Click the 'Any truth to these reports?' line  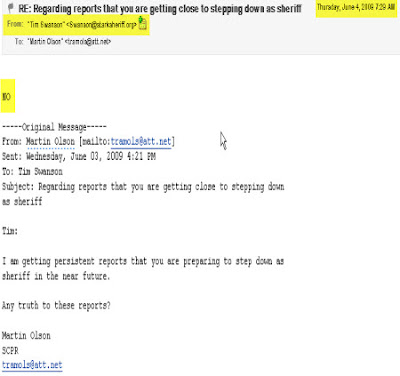pos(56,305)
